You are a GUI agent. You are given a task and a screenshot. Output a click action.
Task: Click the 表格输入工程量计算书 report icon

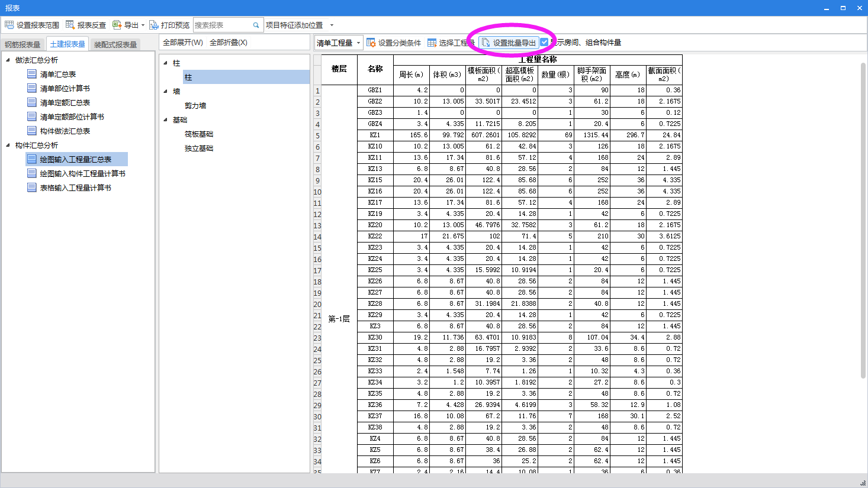(32, 188)
